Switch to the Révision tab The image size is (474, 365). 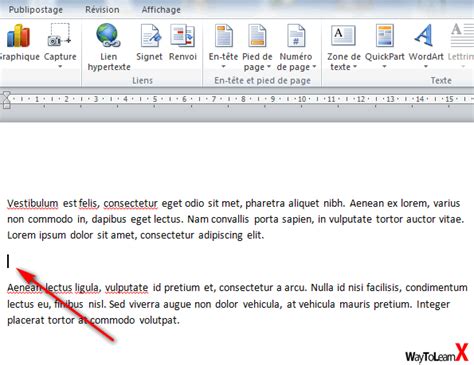point(102,10)
